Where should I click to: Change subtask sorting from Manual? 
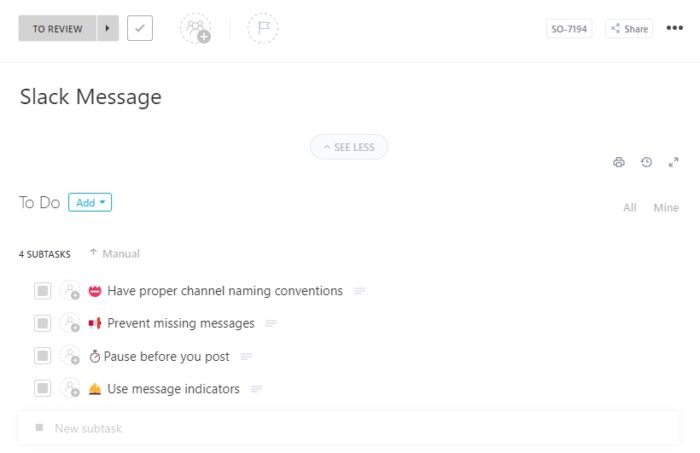(x=115, y=254)
